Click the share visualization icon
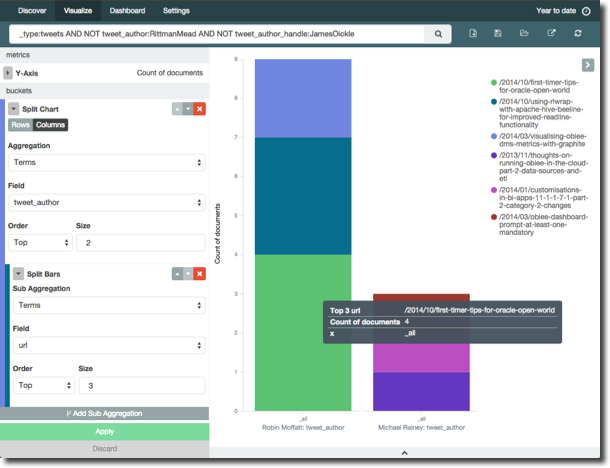610x468 pixels. point(551,34)
